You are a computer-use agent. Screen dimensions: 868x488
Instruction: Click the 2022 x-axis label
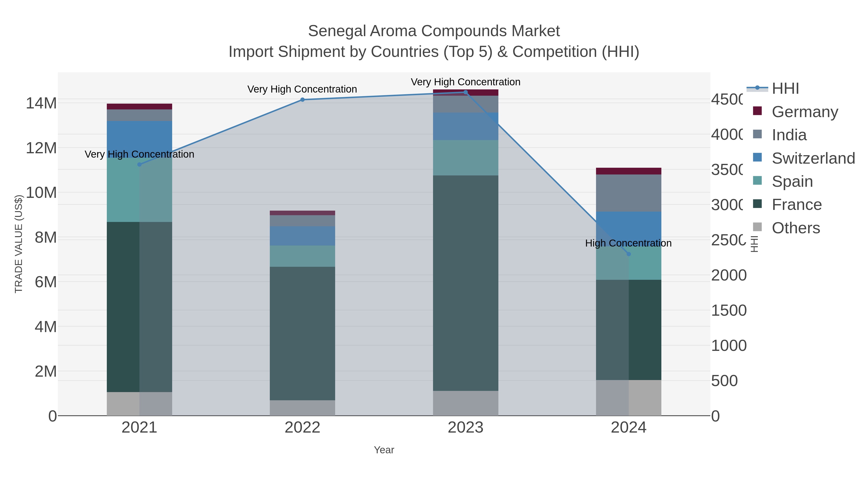click(x=303, y=428)
